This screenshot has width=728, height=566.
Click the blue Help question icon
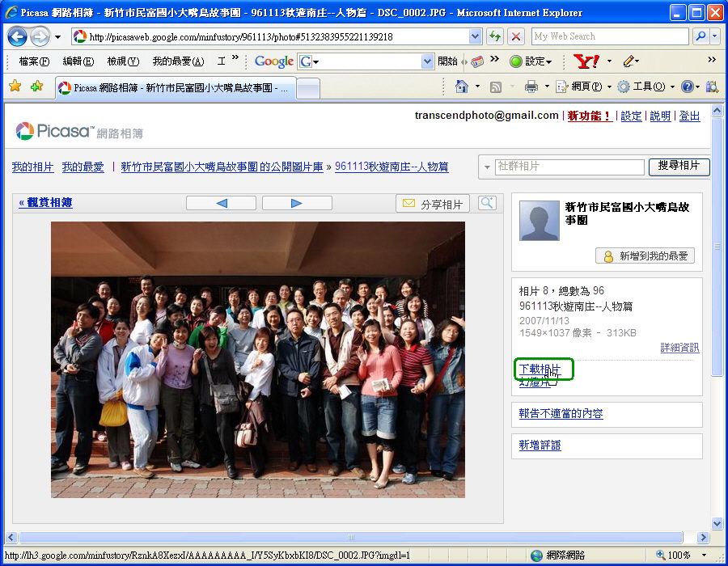click(687, 87)
